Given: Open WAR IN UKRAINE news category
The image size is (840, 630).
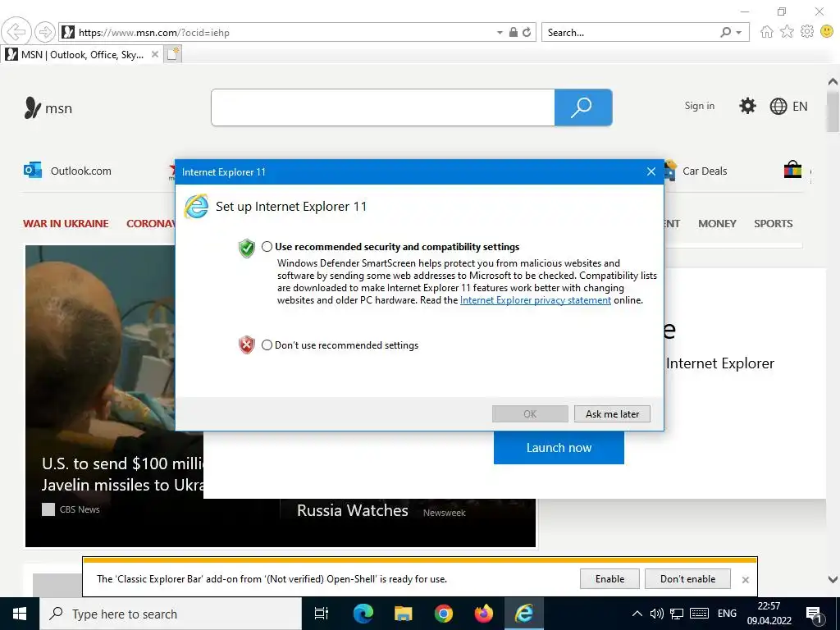Looking at the screenshot, I should (x=66, y=223).
